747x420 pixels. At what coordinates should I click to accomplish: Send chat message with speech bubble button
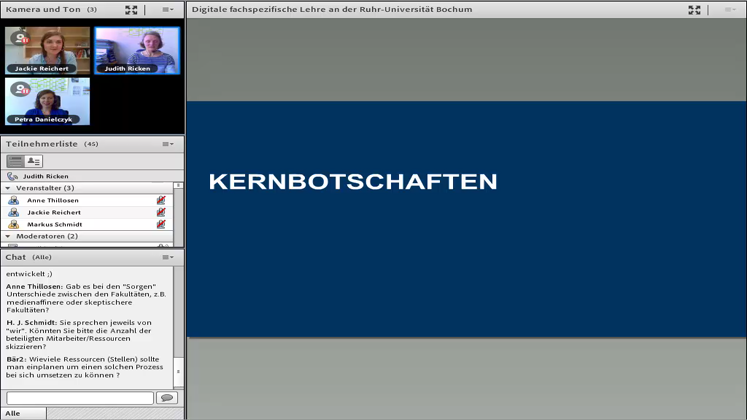point(166,398)
